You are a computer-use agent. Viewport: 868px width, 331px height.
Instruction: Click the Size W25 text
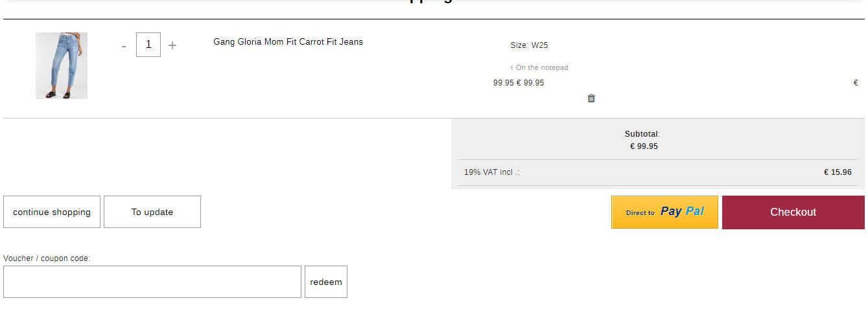point(529,45)
